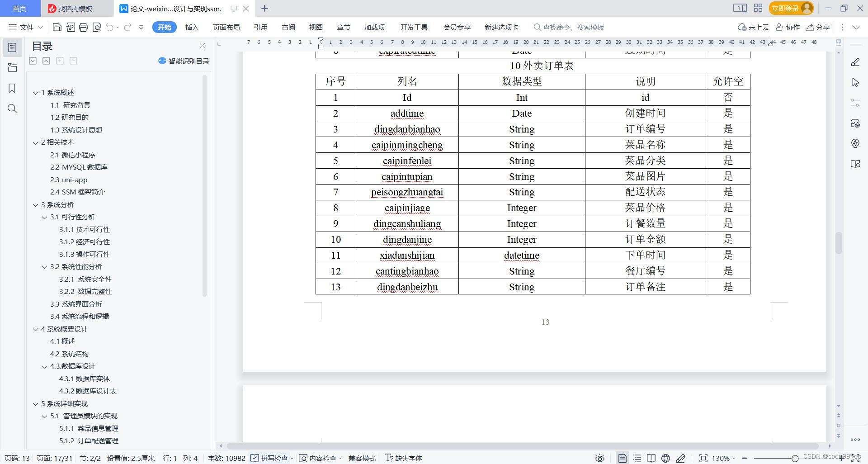Click the fit page zoom icon
Viewport: 868px width, 464px height.
point(703,458)
